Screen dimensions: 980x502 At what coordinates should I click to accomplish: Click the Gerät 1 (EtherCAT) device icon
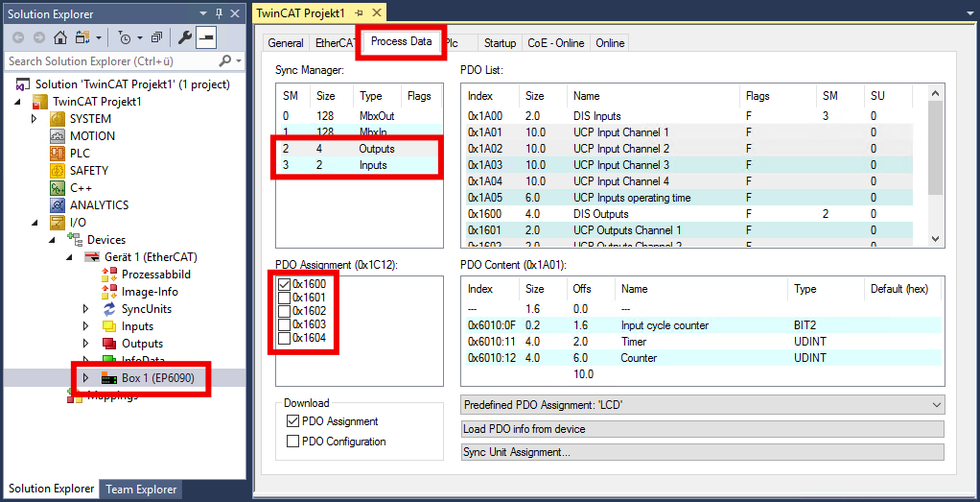pos(92,256)
